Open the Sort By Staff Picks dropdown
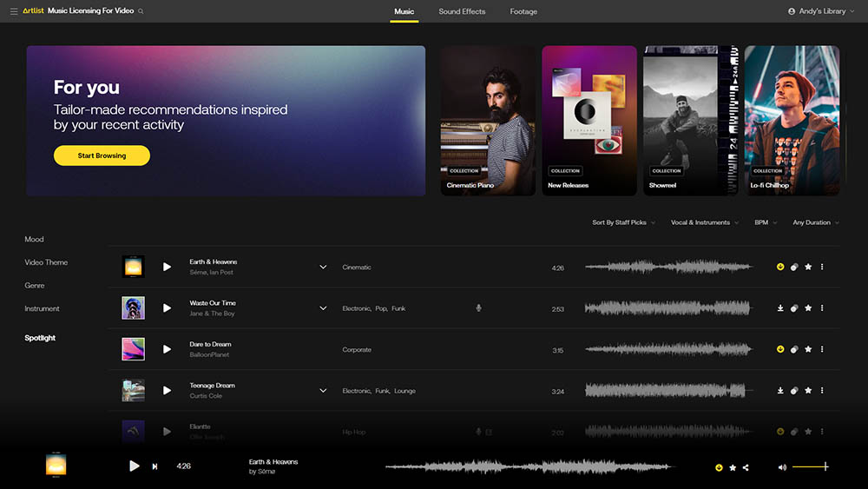This screenshot has height=489, width=868. (x=623, y=222)
